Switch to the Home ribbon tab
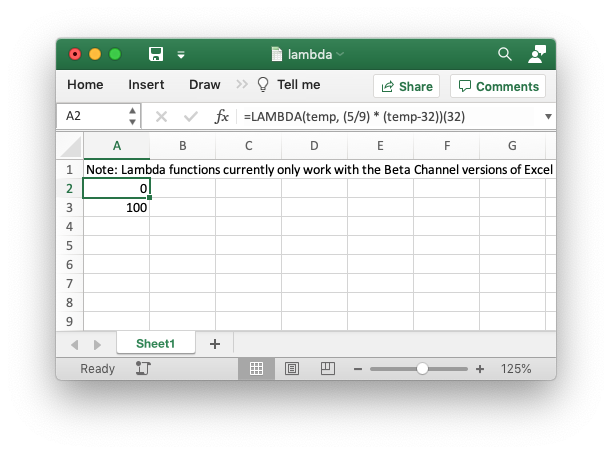The height and width of the screenshot is (454, 612). [85, 85]
